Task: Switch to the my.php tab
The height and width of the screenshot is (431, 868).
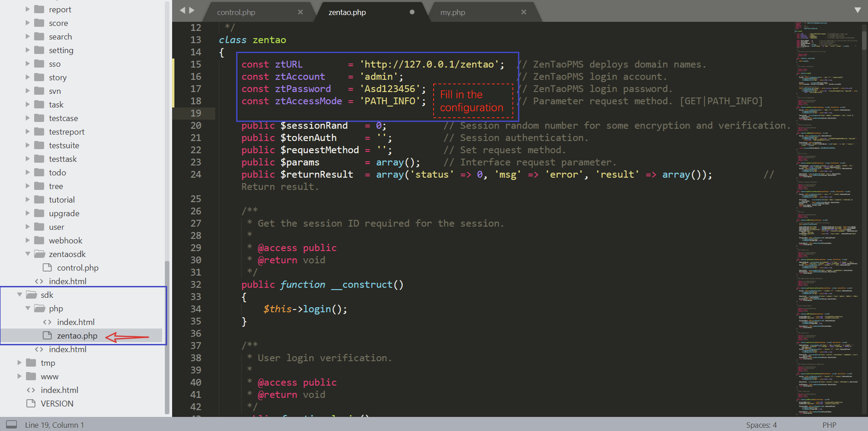Action: point(453,12)
